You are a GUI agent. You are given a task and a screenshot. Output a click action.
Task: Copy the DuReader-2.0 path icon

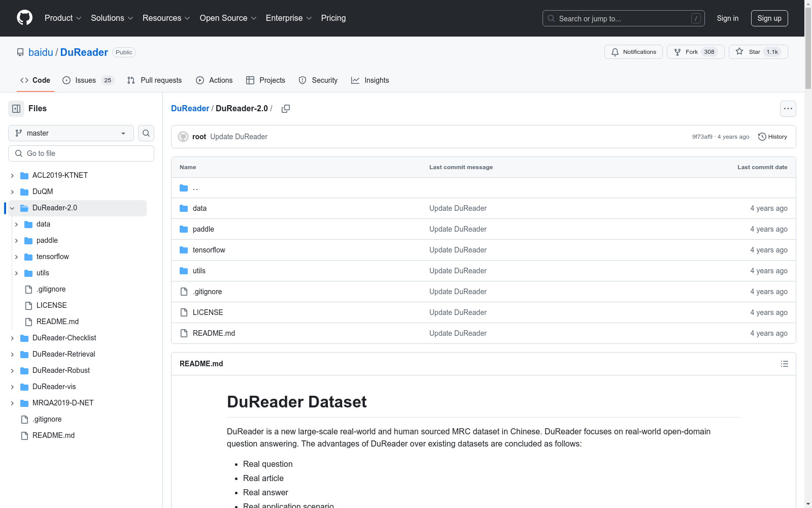[x=286, y=109]
